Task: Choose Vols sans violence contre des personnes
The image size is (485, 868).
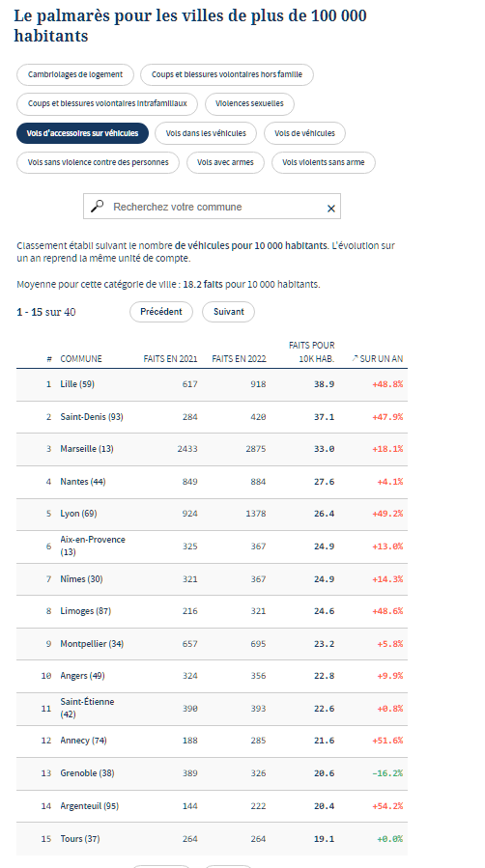Action: pos(98,163)
